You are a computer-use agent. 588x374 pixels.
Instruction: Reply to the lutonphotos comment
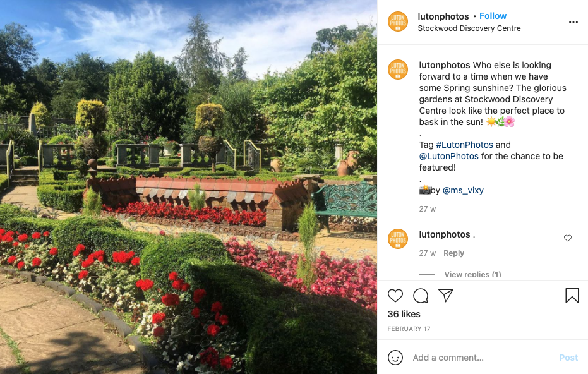coord(453,253)
